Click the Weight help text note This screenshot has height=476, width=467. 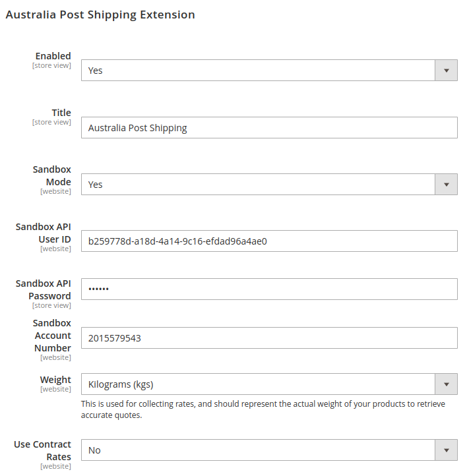click(263, 409)
